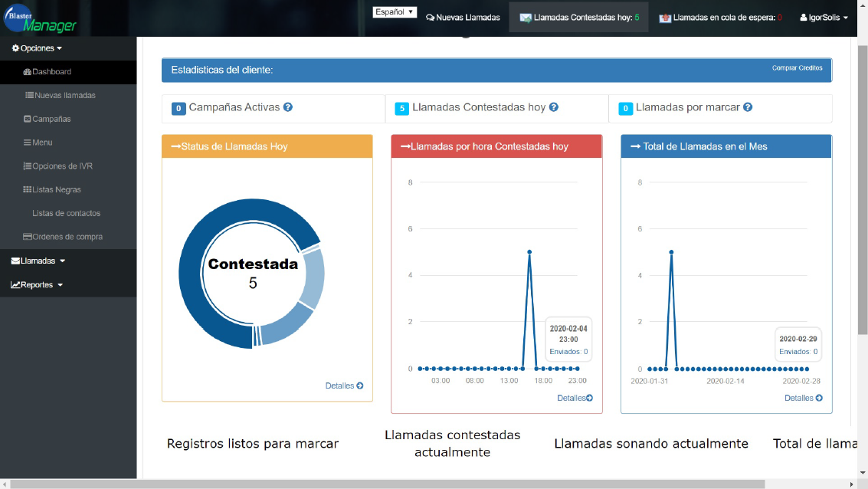Click the Listas Negras grid icon
Image resolution: width=868 pixels, height=489 pixels.
click(x=28, y=190)
